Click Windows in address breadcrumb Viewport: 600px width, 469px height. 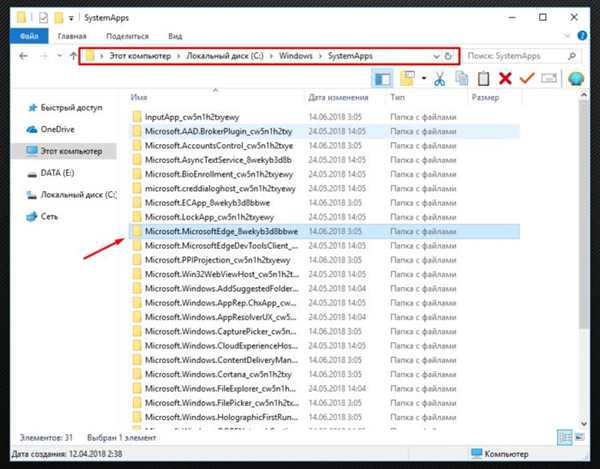[x=295, y=56]
